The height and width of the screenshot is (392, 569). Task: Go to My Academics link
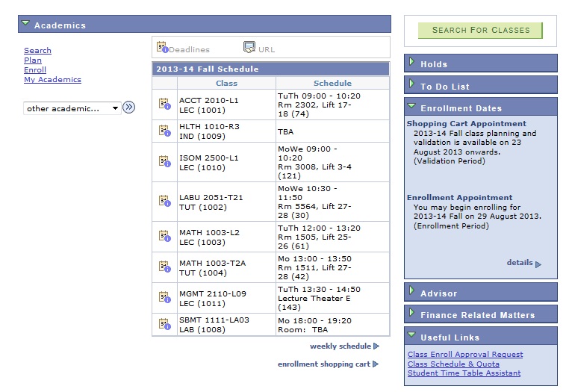click(x=52, y=80)
